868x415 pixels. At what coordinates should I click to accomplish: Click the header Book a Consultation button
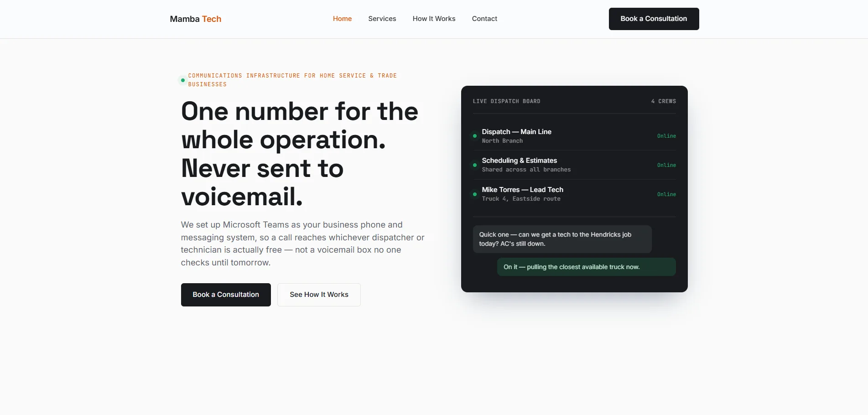[x=654, y=19]
